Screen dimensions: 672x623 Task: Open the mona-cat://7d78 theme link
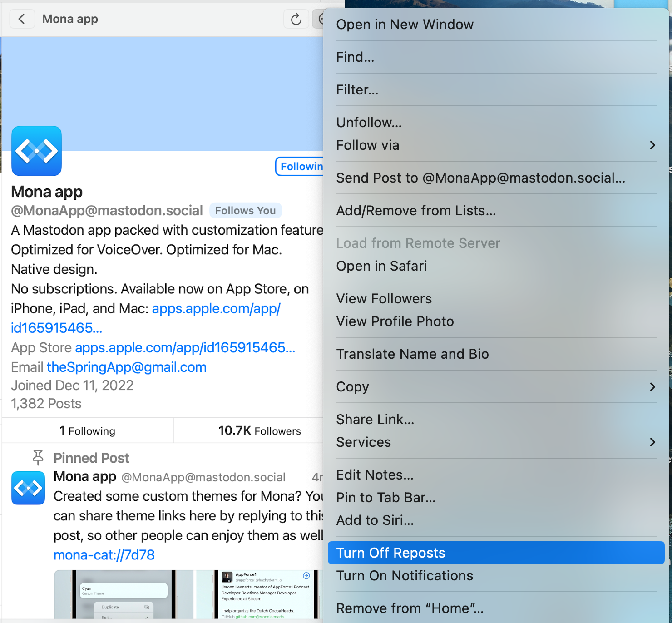click(x=104, y=555)
